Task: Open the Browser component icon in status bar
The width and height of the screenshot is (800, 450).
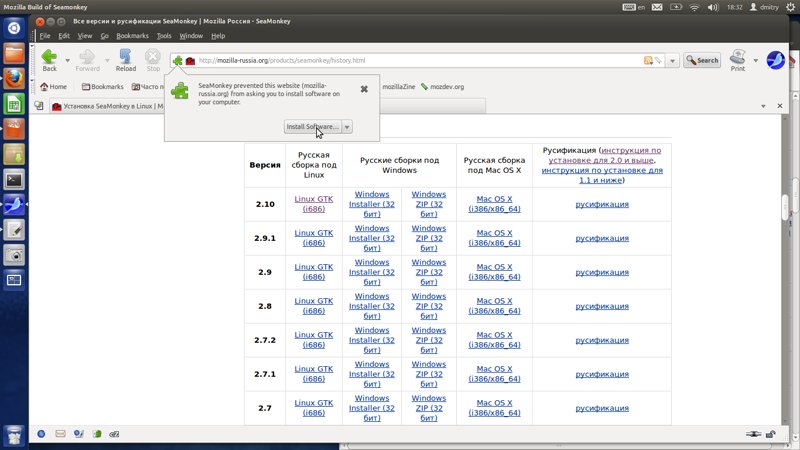Action: click(x=41, y=434)
